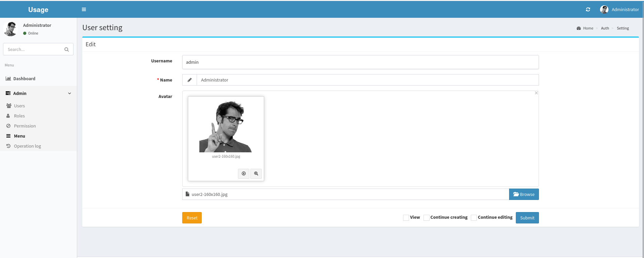Click the download icon under avatar preview
This screenshot has width=644, height=258.
[244, 173]
